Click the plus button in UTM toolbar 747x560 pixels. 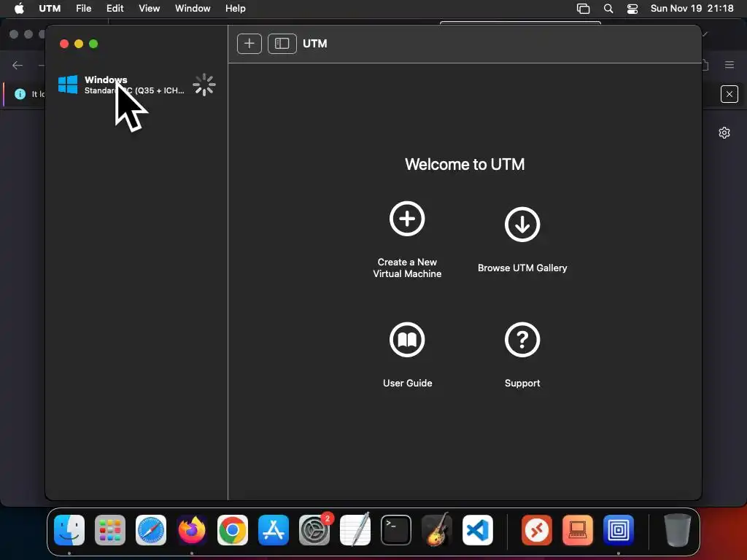(249, 44)
